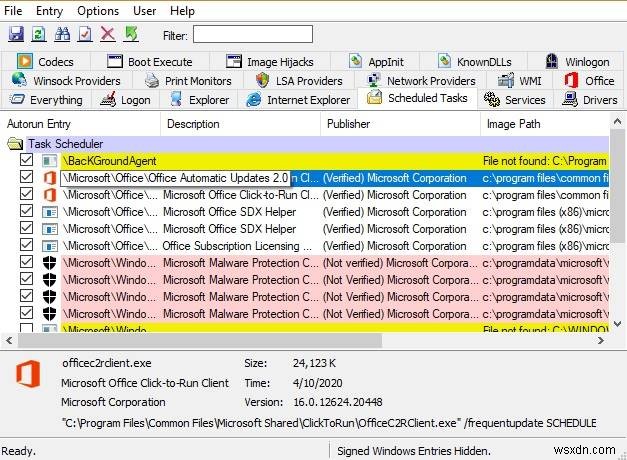This screenshot has height=460, width=627.
Task: Switch to Network Providers tab
Action: click(421, 80)
